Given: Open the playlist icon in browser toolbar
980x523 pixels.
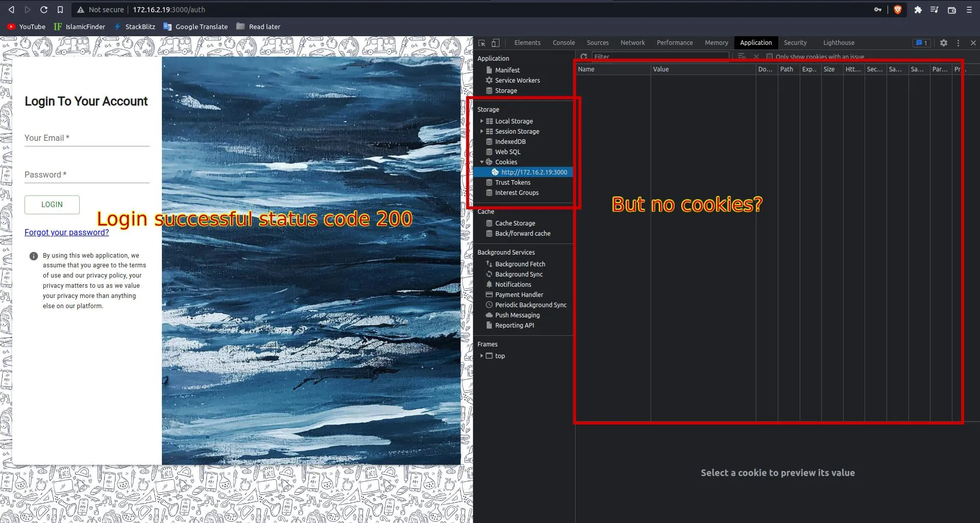Looking at the screenshot, I should [x=934, y=10].
